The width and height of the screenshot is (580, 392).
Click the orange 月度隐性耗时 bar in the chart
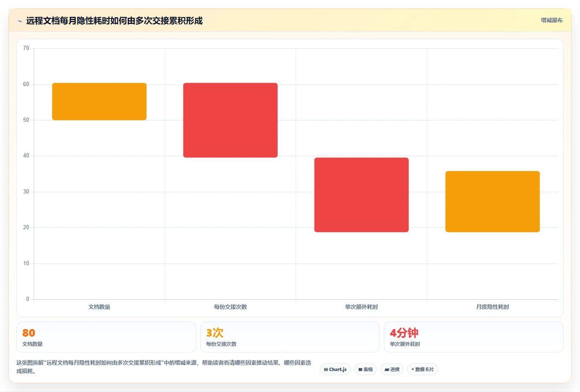[x=492, y=201]
